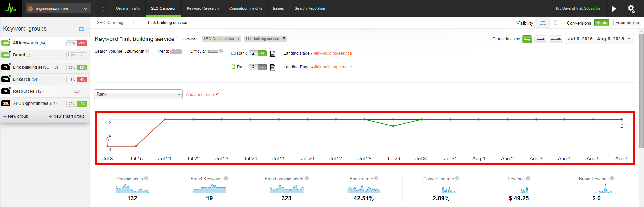Click the play button in top bar
The width and height of the screenshot is (644, 207).
[x=614, y=9]
